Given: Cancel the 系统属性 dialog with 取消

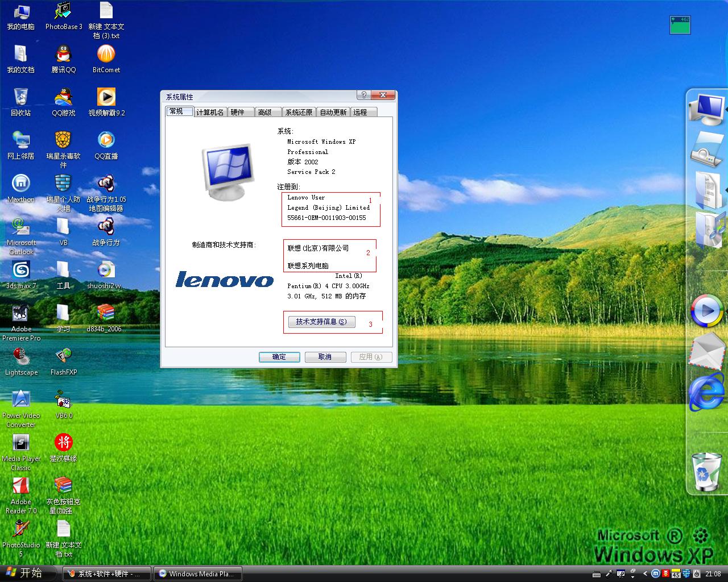Looking at the screenshot, I should click(325, 357).
